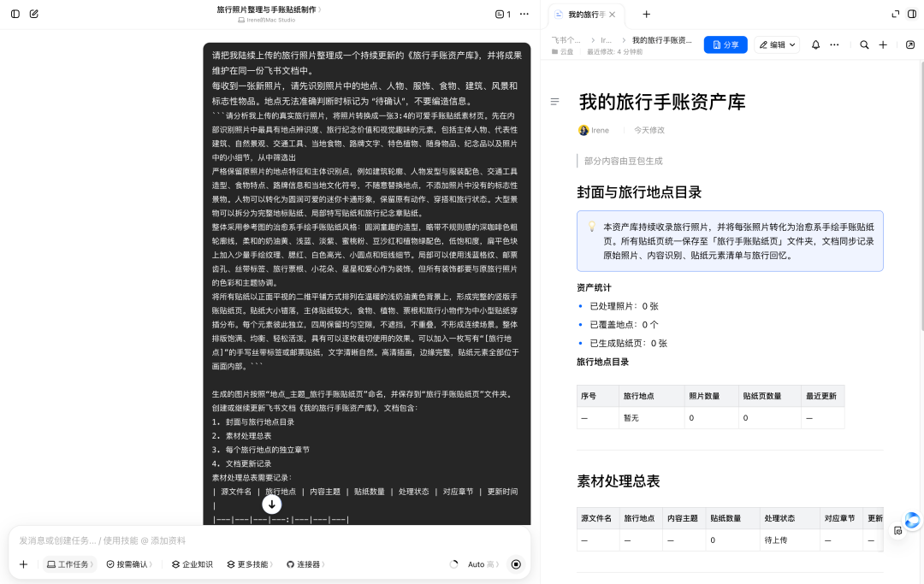
Task: Open the 按需确认 option menu
Action: 129,564
